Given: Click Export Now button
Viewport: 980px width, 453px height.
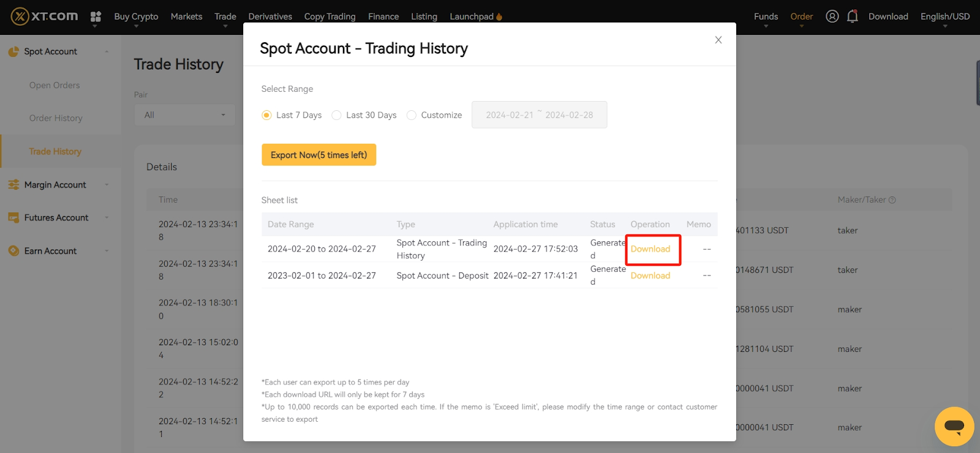Looking at the screenshot, I should 318,155.
